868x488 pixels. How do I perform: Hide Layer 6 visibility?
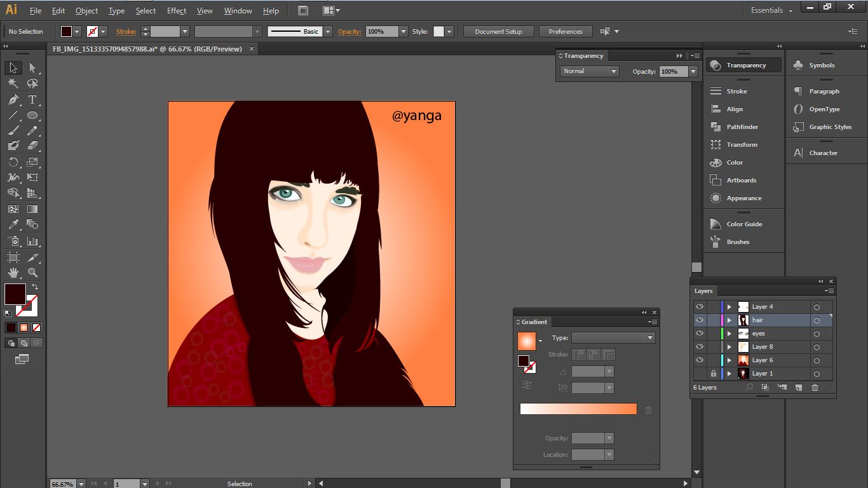click(x=700, y=360)
